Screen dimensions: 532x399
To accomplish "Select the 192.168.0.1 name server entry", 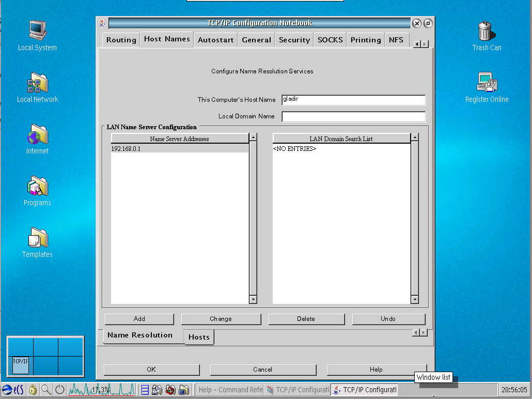I will (x=179, y=149).
